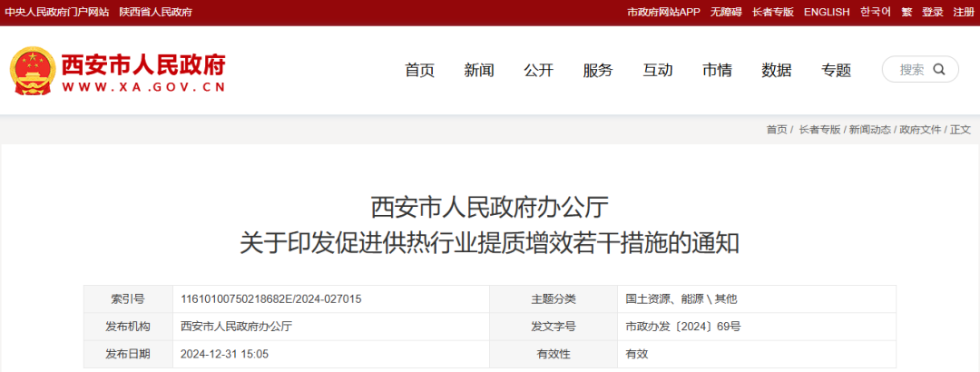Open the 数据 navigation menu
This screenshot has height=372, width=980.
click(x=776, y=70)
